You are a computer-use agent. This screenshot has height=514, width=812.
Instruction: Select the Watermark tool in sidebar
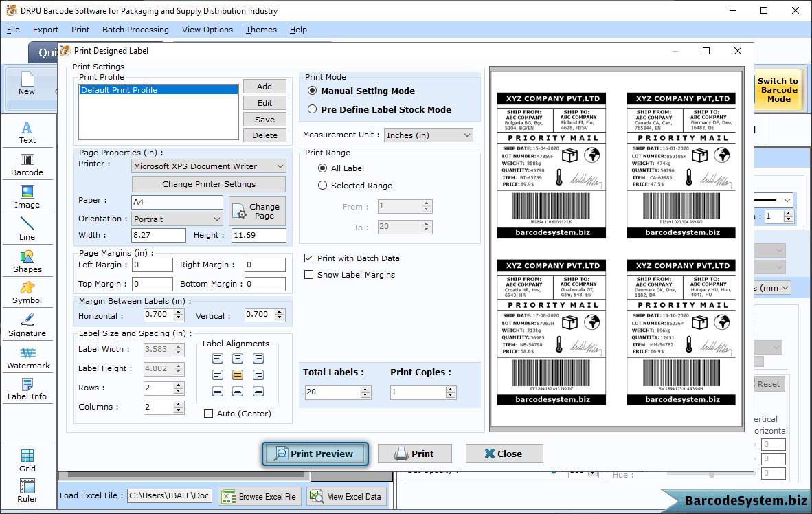point(28,358)
